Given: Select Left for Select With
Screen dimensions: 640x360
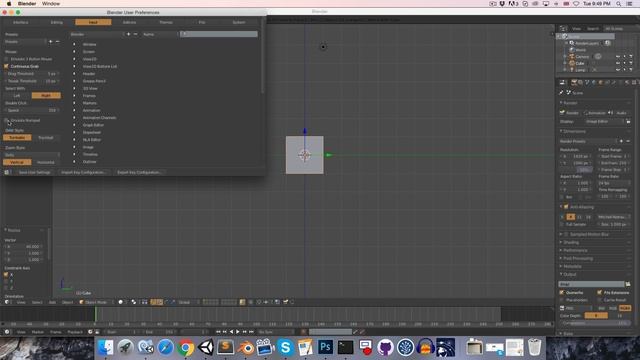Looking at the screenshot, I should (17, 96).
